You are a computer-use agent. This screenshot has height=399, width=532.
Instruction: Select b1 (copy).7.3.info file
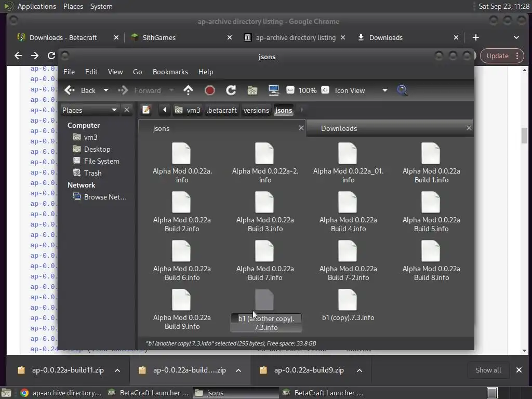pos(348,305)
